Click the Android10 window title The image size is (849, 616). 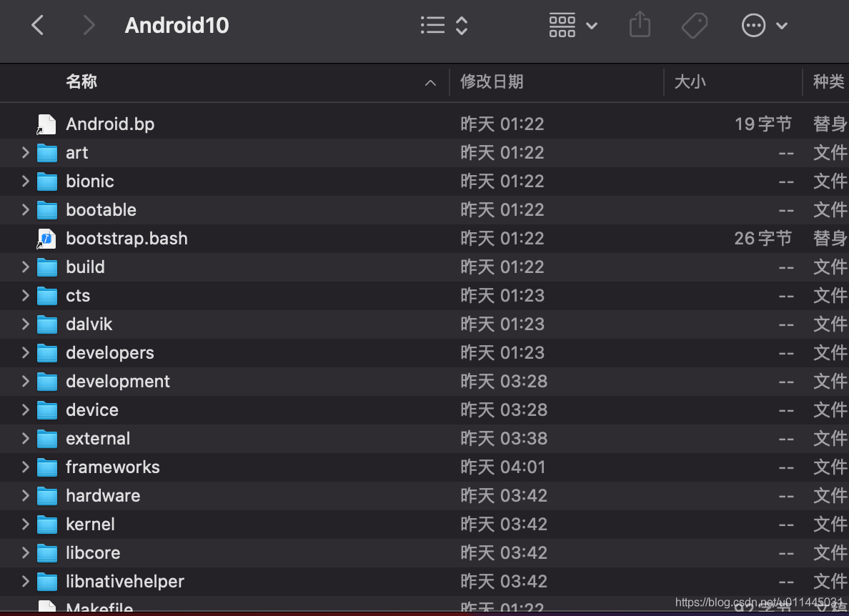(x=177, y=26)
